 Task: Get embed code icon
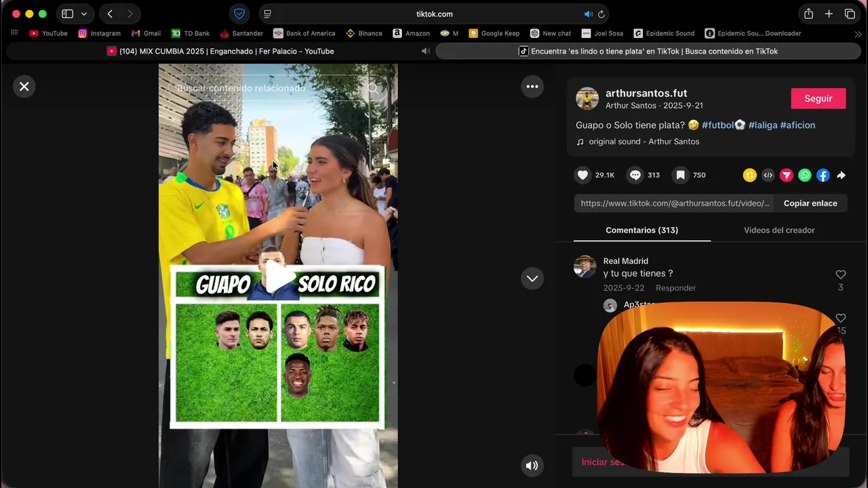tap(768, 176)
